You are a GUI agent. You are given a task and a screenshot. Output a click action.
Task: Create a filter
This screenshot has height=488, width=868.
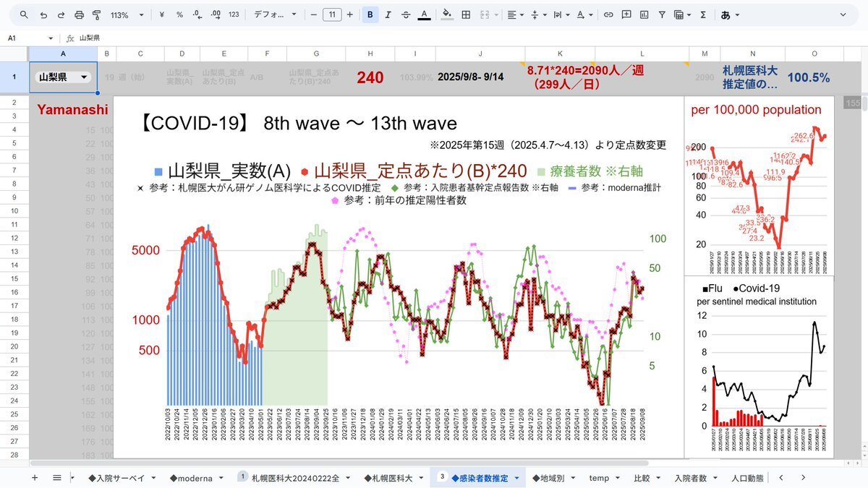pyautogui.click(x=661, y=14)
